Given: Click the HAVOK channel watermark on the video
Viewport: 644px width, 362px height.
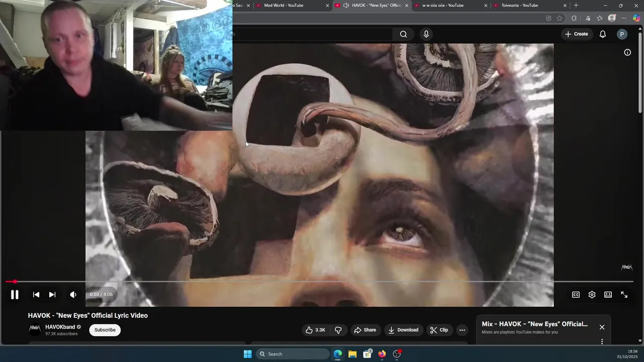Looking at the screenshot, I should point(627,267).
